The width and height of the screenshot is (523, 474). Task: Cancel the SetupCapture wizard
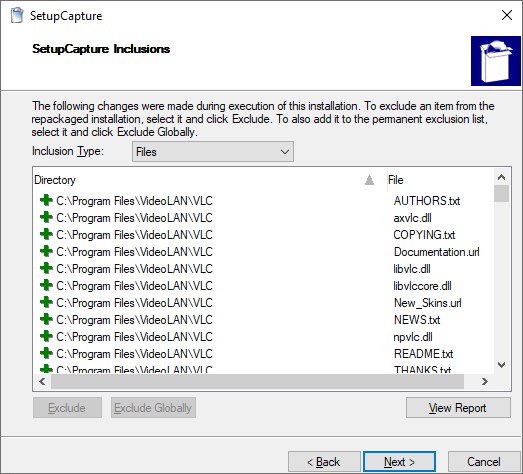[x=484, y=462]
